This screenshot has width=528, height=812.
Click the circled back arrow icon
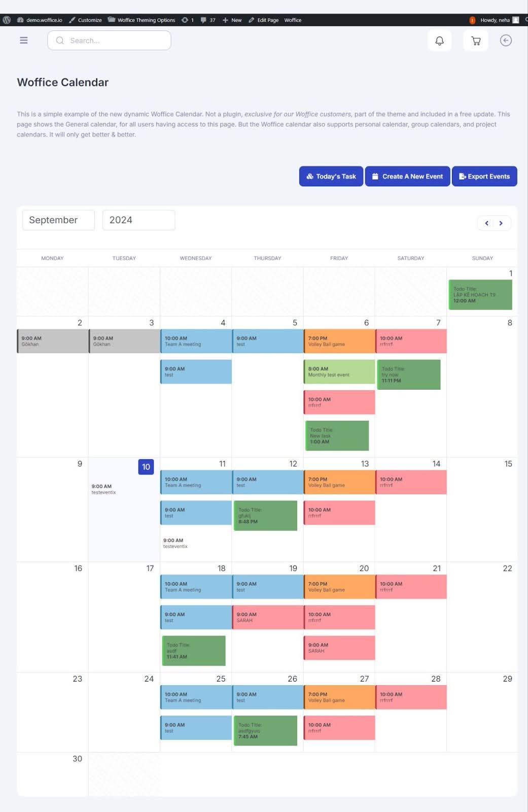505,41
